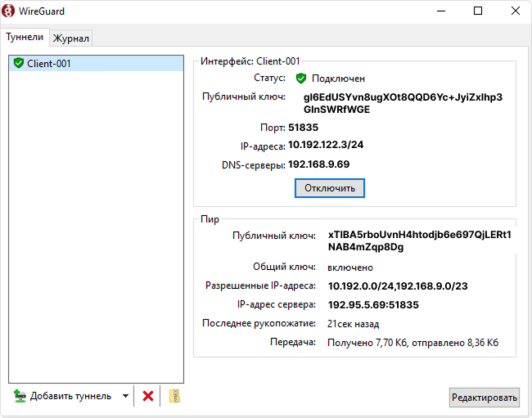Click the status text Подключен

[x=338, y=79]
